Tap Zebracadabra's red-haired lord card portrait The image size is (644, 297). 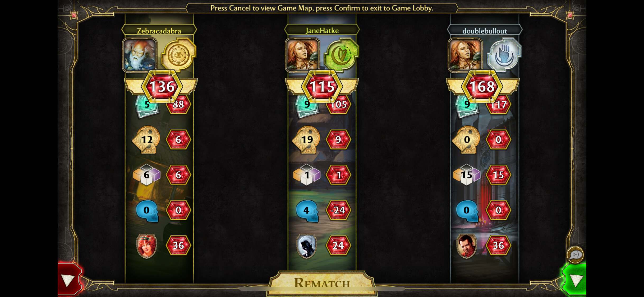point(146,246)
